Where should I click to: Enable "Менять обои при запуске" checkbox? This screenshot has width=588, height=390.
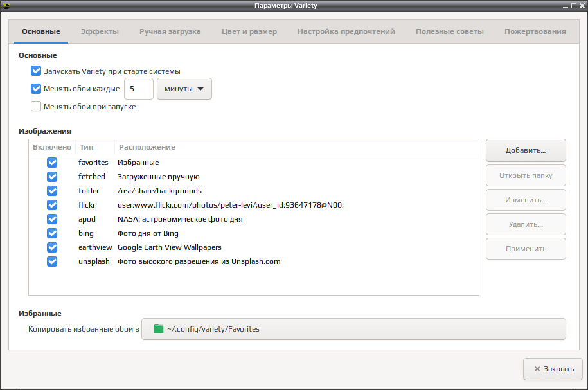point(36,107)
